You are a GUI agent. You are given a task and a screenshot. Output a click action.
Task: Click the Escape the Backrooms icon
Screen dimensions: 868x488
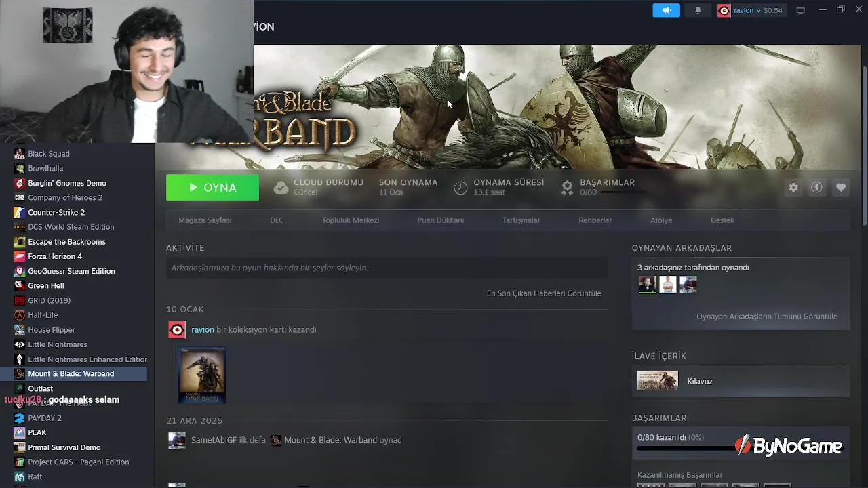click(20, 242)
